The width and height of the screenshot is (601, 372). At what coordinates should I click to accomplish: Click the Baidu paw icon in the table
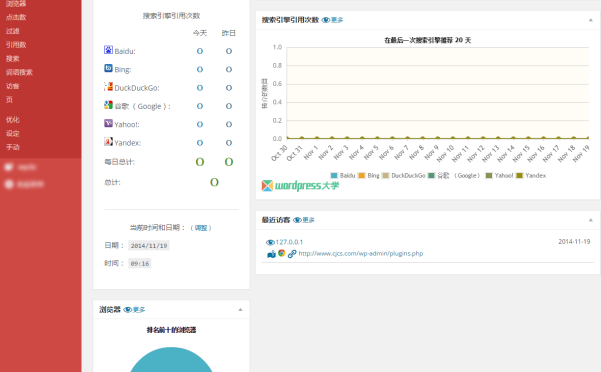(108, 50)
